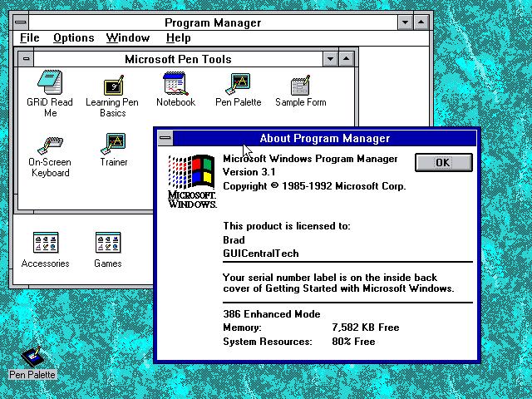
Task: Click the 'Version 3.1' text
Action: [x=249, y=172]
